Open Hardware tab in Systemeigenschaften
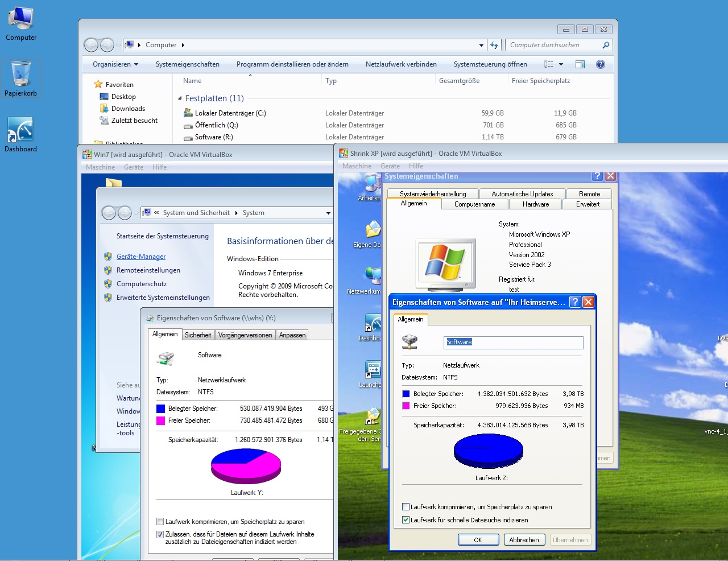Viewport: 728px width, 561px height. click(x=536, y=204)
